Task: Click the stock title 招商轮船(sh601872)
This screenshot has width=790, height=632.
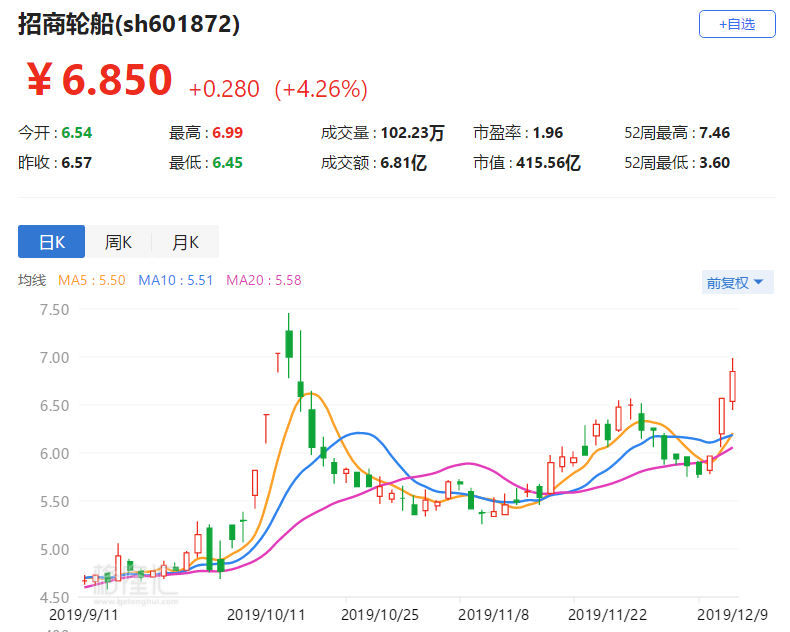Action: (129, 24)
